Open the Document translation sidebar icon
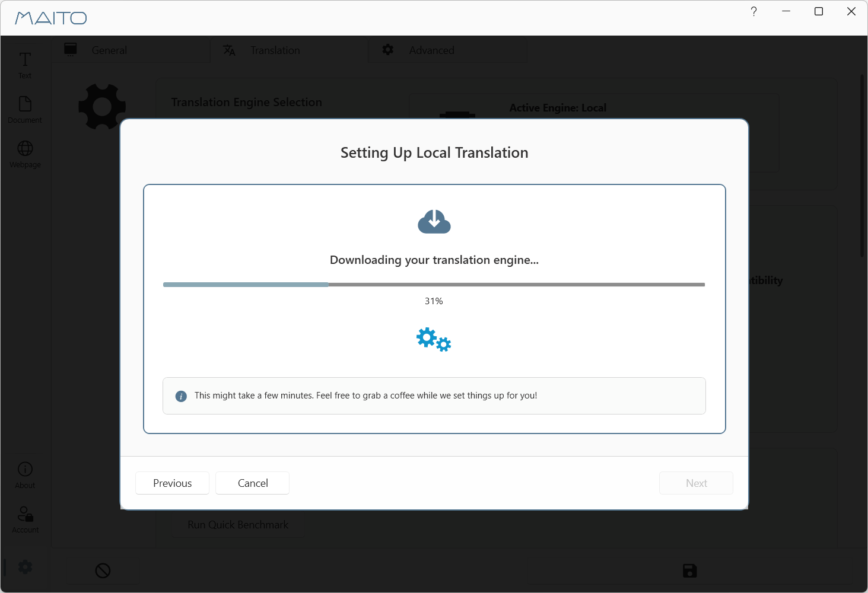868x593 pixels. [x=24, y=108]
